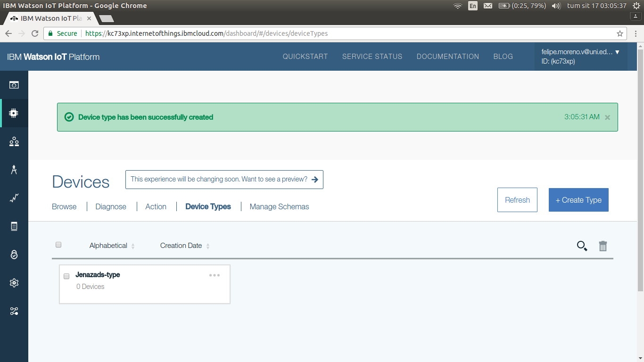Viewport: 644px width, 362px height.
Task: Click the volume indicator in system tray
Action: 556,6
